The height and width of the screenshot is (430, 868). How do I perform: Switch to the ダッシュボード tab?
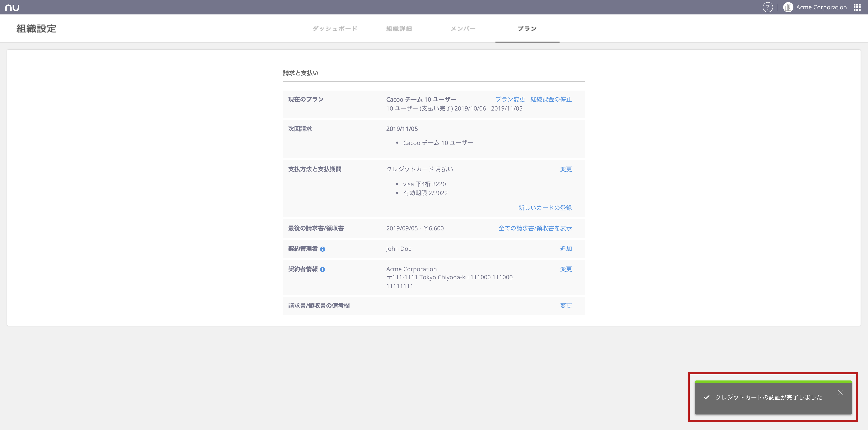click(x=335, y=29)
